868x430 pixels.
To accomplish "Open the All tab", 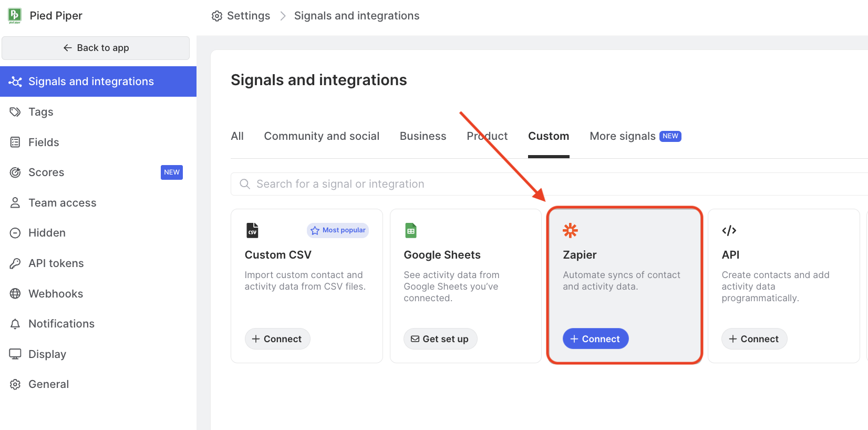I will coord(237,136).
